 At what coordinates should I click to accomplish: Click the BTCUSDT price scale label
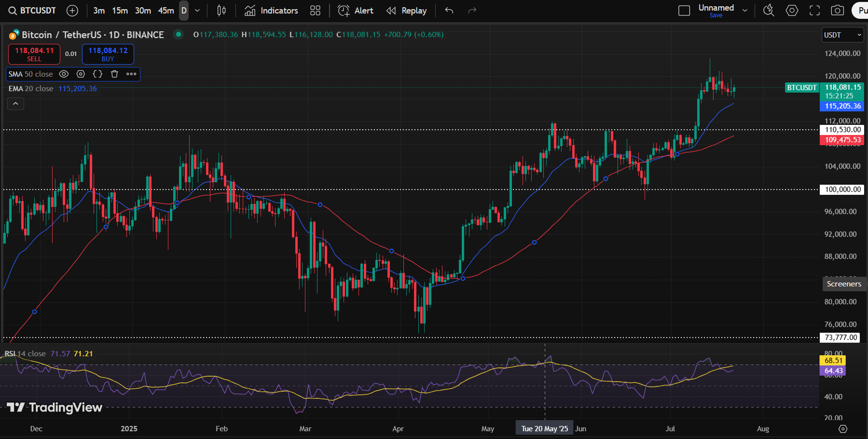click(x=802, y=88)
